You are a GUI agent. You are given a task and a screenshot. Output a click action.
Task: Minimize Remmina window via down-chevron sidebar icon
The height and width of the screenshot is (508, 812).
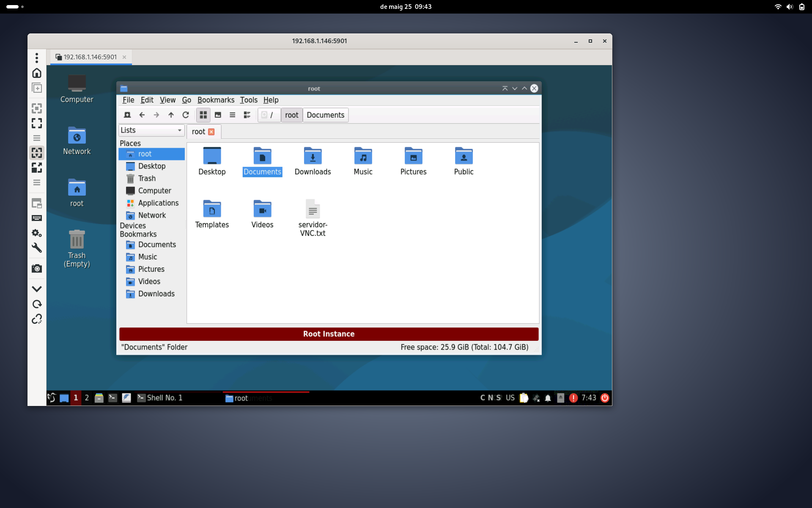(37, 289)
